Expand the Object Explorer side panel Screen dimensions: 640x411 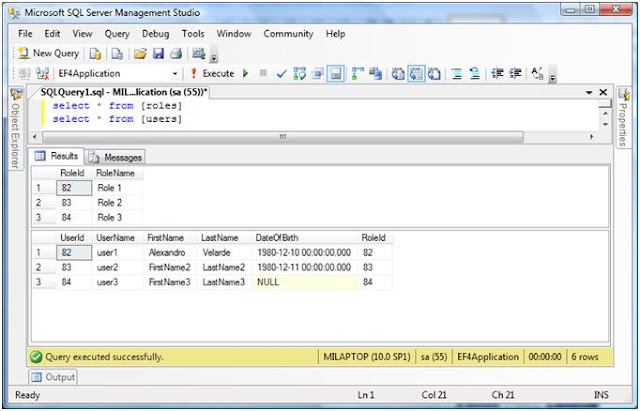tap(16, 129)
